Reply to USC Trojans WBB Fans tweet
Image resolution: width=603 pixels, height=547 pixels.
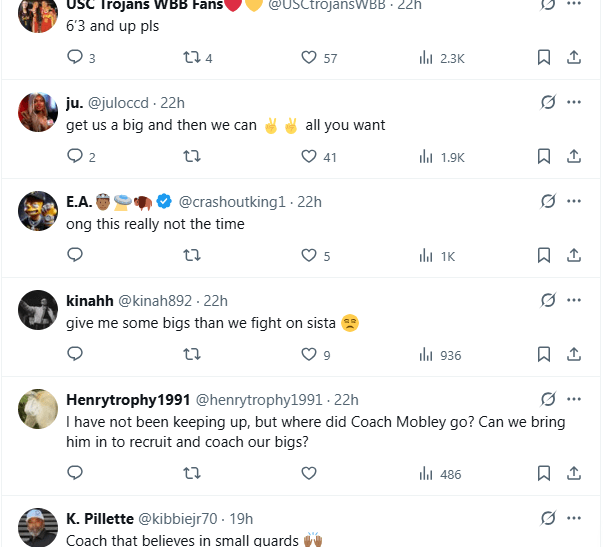[75, 58]
